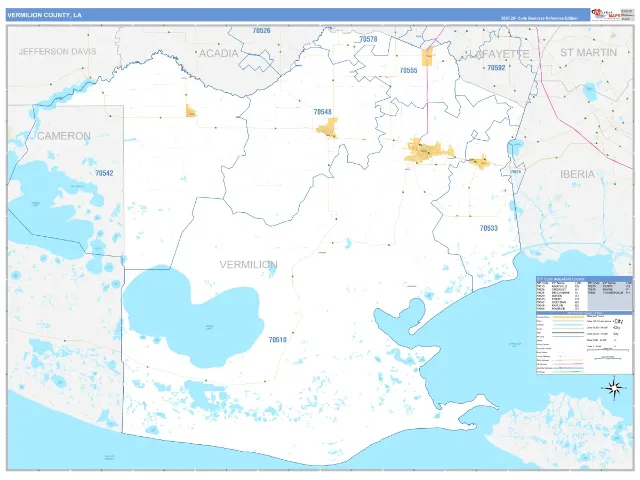Click the compass rose icon
This screenshot has height=480, width=640.
pyautogui.click(x=614, y=388)
